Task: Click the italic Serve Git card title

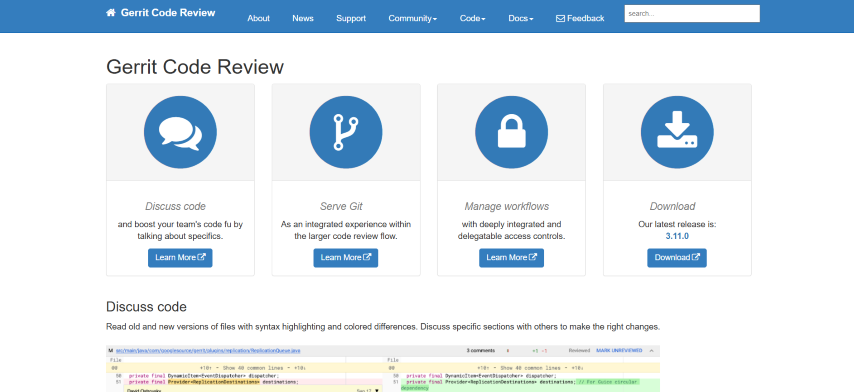Action: pos(341,206)
